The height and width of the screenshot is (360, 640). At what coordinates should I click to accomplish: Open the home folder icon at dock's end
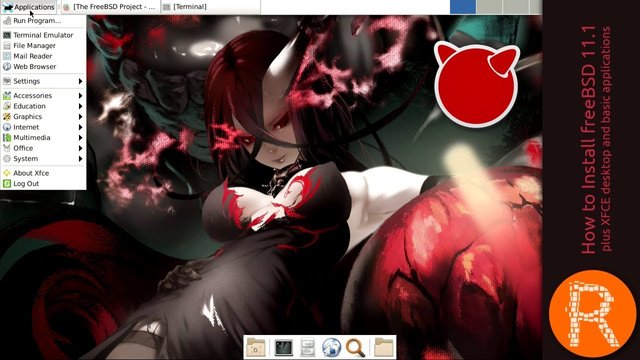pos(383,347)
